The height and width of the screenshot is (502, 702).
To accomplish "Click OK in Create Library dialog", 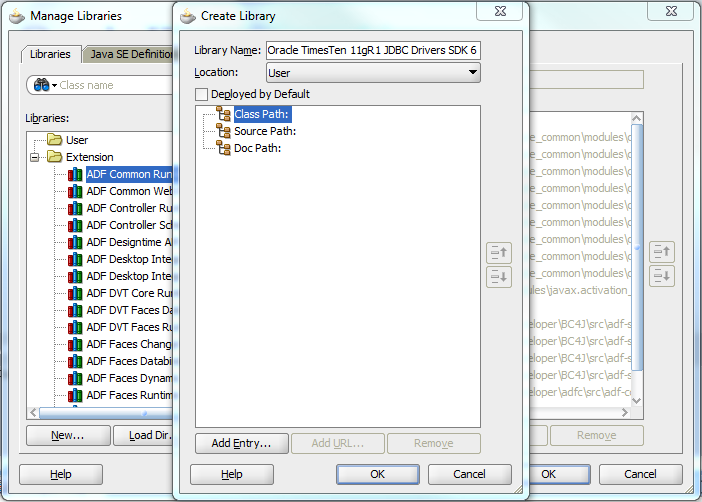I will pyautogui.click(x=377, y=474).
